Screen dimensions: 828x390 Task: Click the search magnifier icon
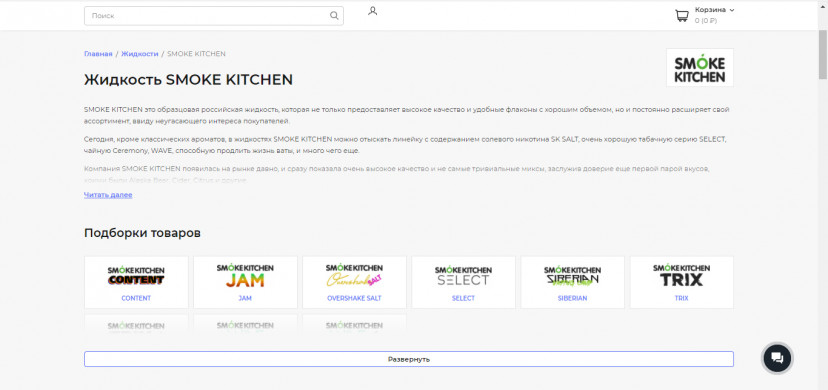point(334,15)
